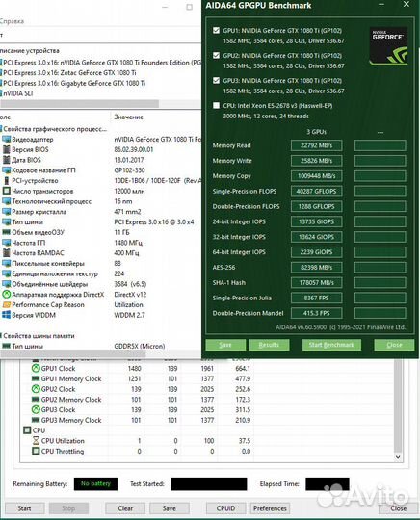Click the Видеоадаптер row icon

coord(7,140)
